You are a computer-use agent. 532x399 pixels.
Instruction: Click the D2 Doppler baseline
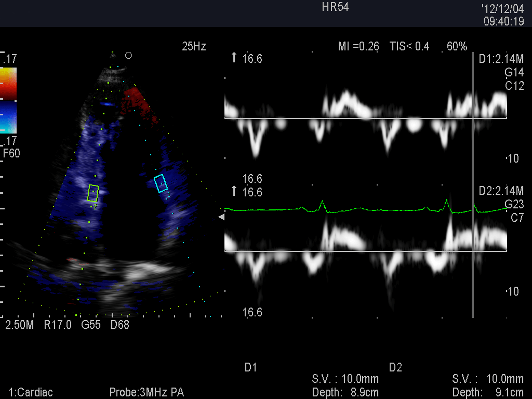(x=366, y=251)
